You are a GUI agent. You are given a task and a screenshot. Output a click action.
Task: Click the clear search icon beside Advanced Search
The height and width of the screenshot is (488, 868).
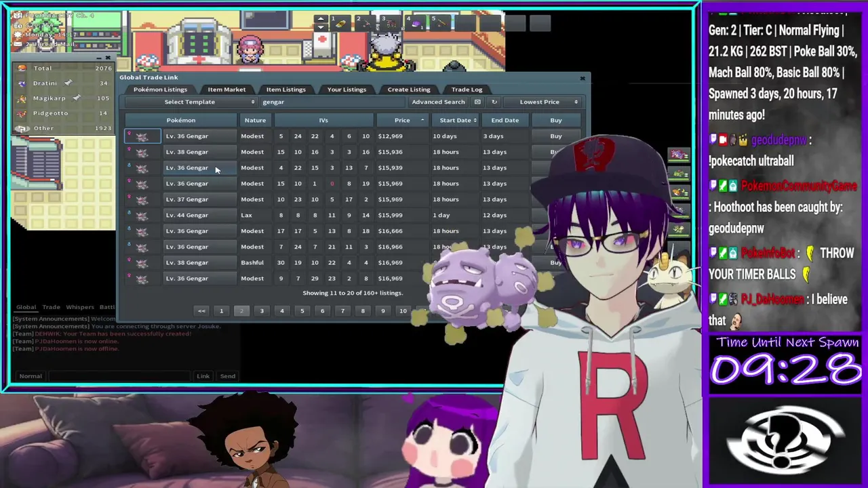[477, 102]
